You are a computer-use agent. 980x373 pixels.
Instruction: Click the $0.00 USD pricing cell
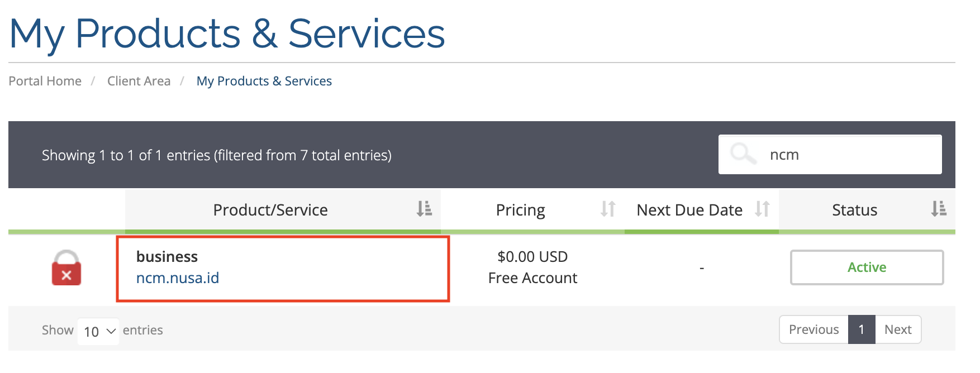click(532, 256)
